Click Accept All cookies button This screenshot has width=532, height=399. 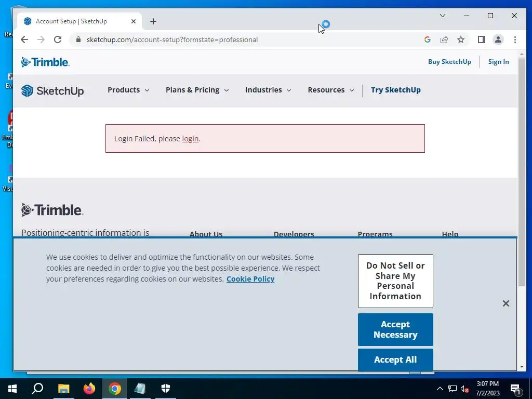point(395,360)
